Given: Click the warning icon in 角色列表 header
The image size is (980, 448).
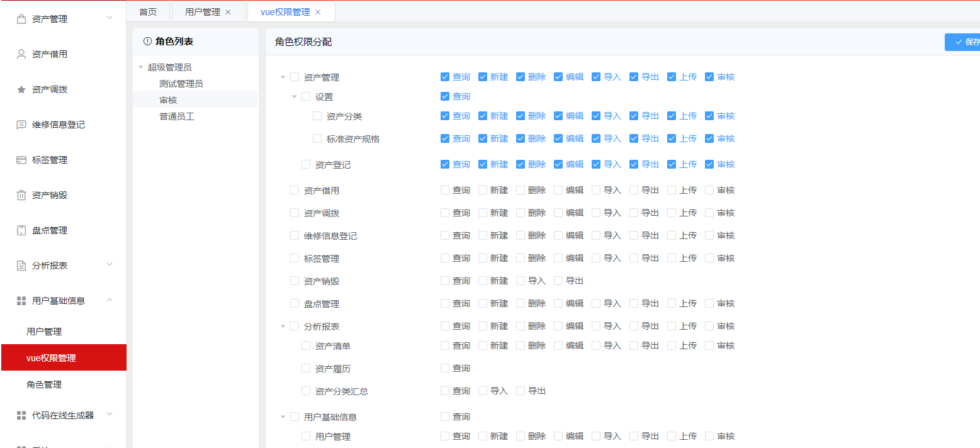Looking at the screenshot, I should 148,42.
